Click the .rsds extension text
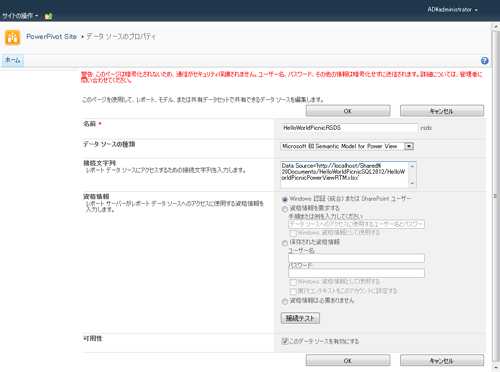 [426, 128]
